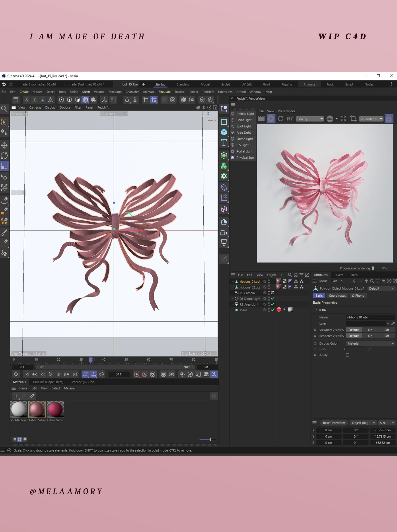The height and width of the screenshot is (532, 397).
Task: Switch to the Coordinates tab
Action: pos(337,296)
